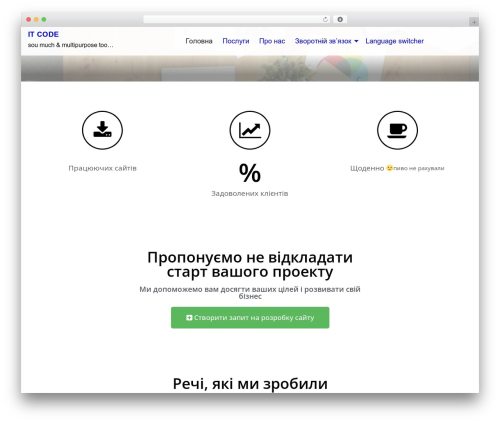Minimize the browser with yellow button

tap(36, 20)
